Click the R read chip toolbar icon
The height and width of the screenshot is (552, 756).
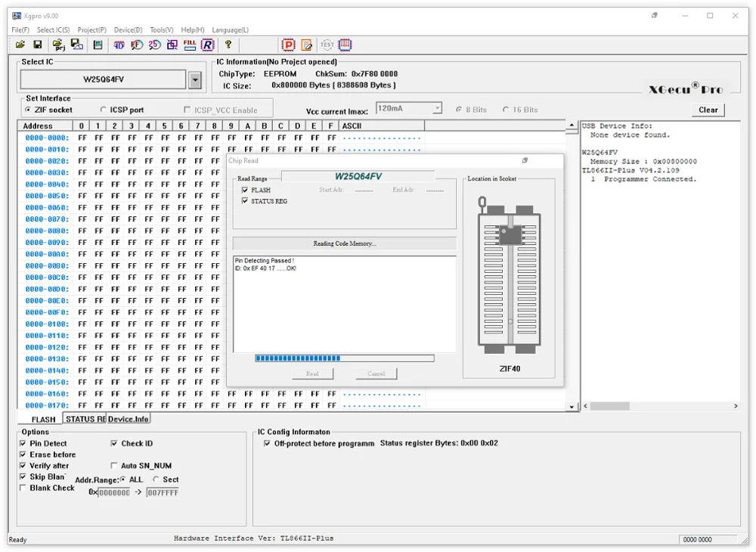(207, 45)
